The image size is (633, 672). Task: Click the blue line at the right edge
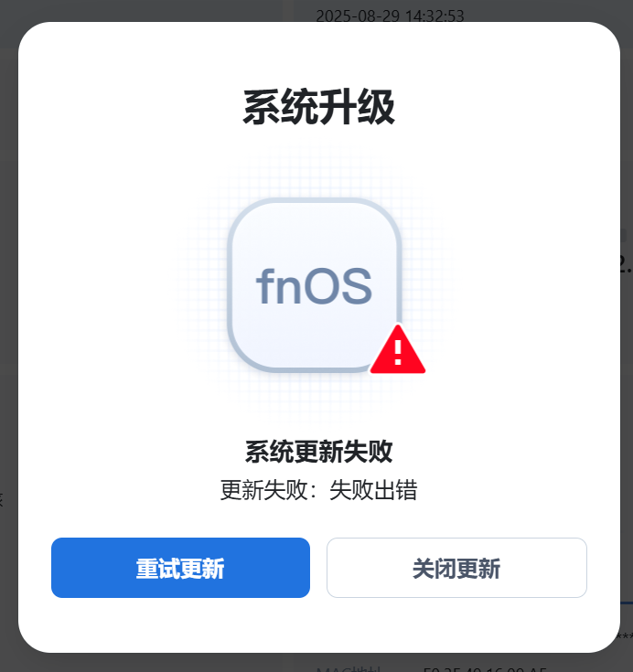click(626, 603)
